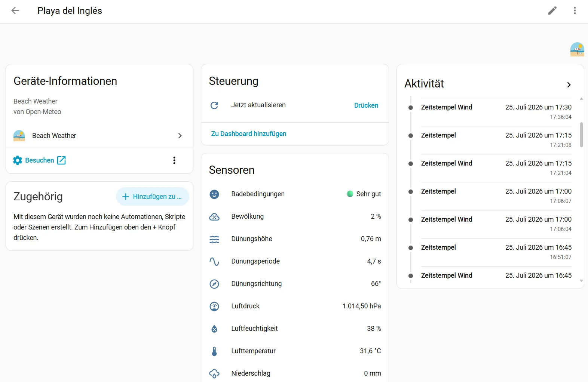Click the timeline dot at 16:51:07

pos(411,248)
